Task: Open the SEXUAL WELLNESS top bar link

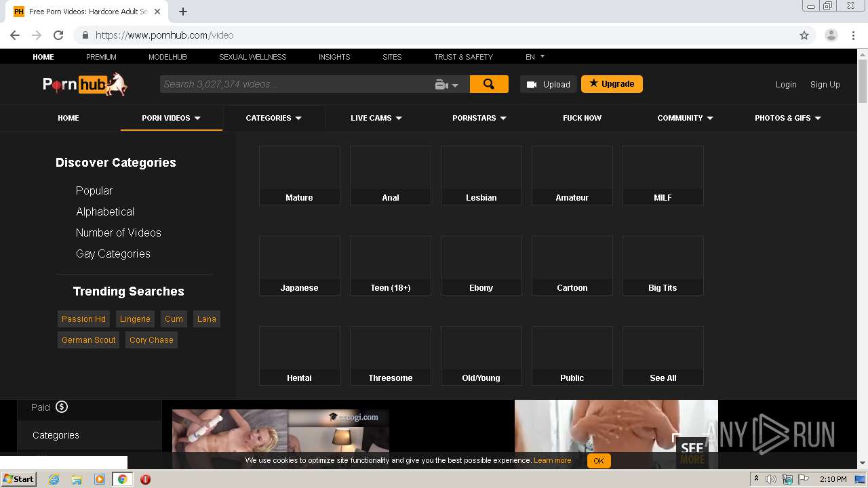Action: 253,57
